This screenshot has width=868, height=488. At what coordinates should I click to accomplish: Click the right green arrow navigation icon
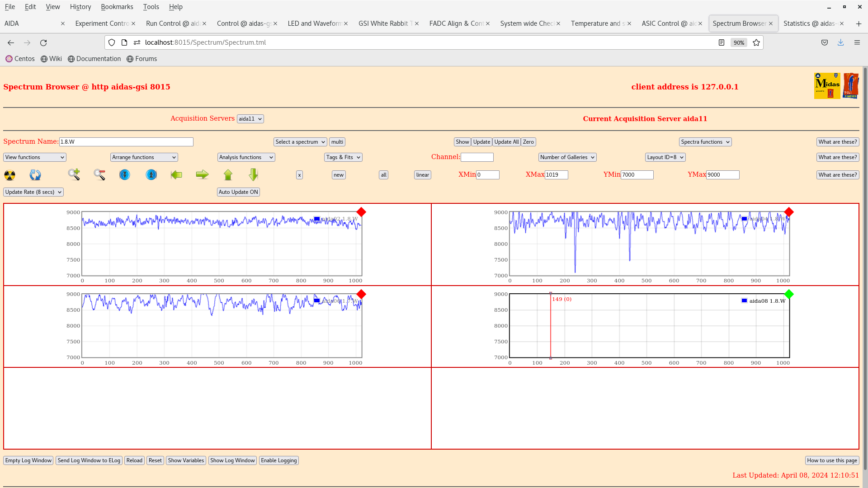(x=202, y=174)
